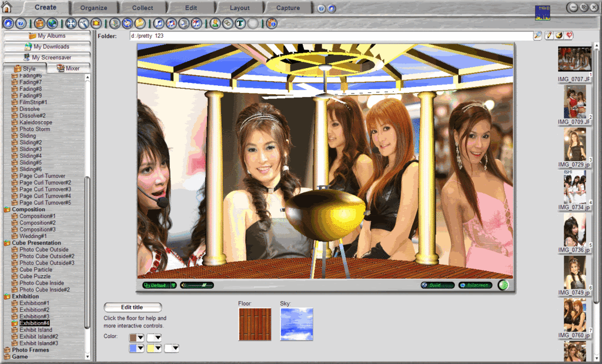Open the Mixer tab
This screenshot has height=364, width=602.
[69, 68]
